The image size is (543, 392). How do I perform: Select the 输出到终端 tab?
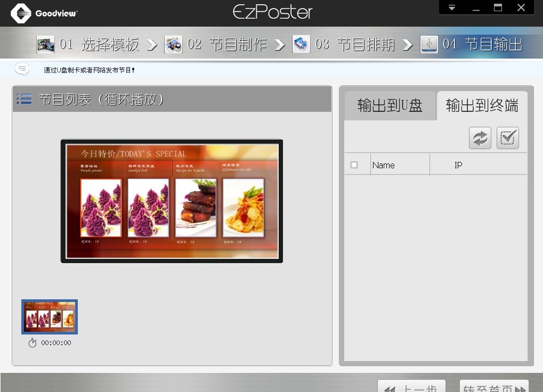(482, 105)
